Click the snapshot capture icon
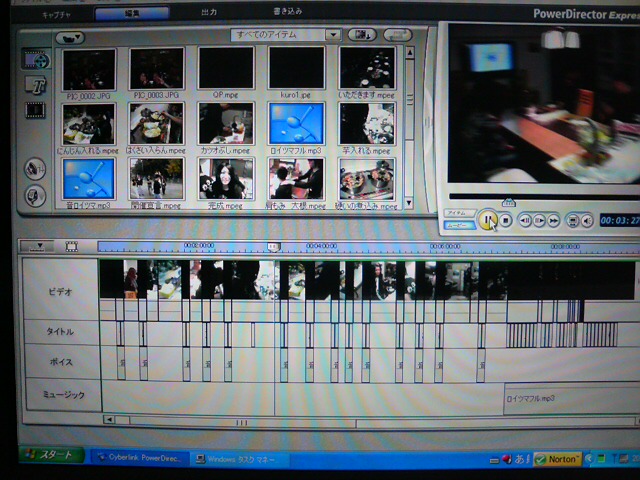This screenshot has width=640, height=480. (573, 221)
